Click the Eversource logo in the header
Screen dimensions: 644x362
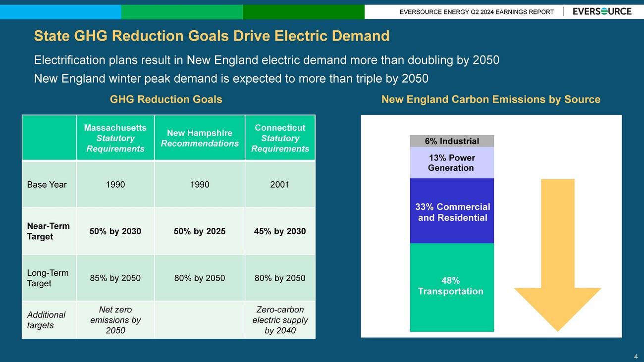point(602,11)
